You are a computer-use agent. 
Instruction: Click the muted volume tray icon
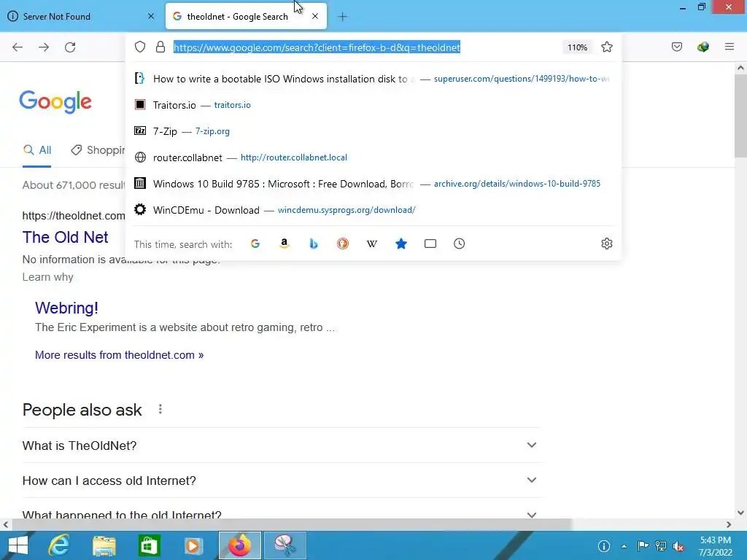pyautogui.click(x=678, y=546)
